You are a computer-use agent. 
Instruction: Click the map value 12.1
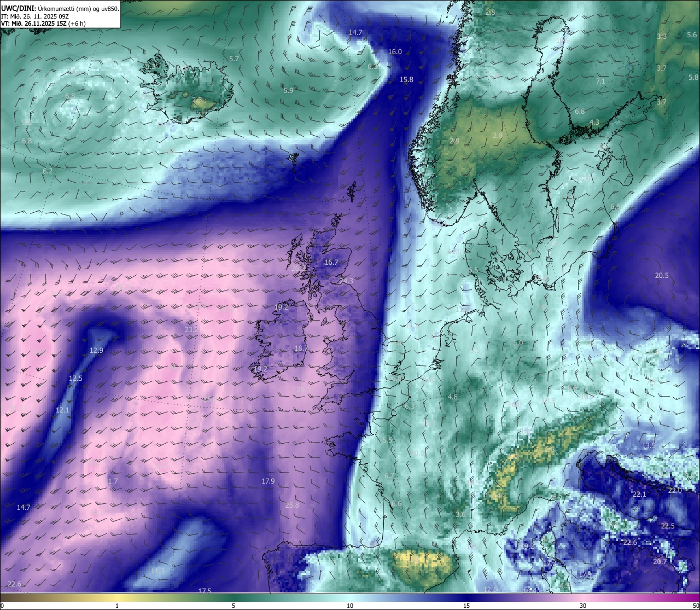(x=63, y=410)
